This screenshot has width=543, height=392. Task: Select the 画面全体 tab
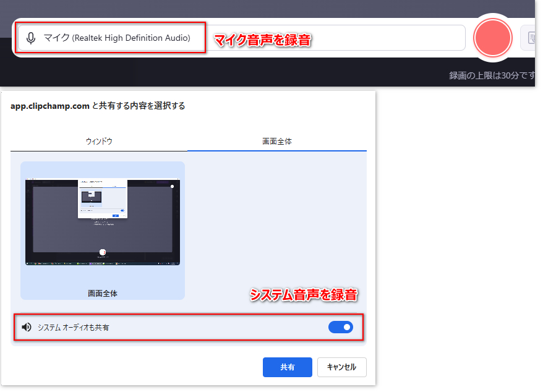[x=276, y=141]
